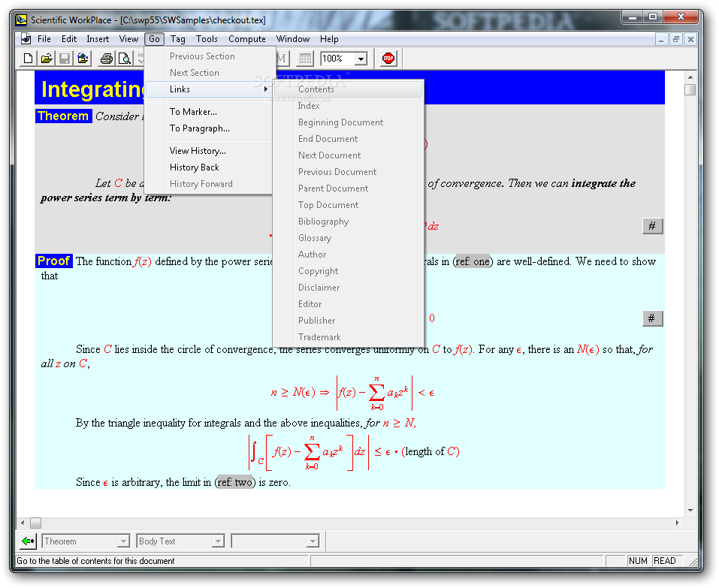
Task: Expand the empty third tag dropdown
Action: (313, 541)
